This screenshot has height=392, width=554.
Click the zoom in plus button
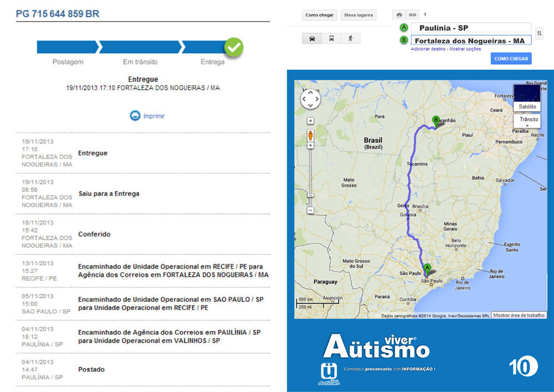tap(310, 146)
